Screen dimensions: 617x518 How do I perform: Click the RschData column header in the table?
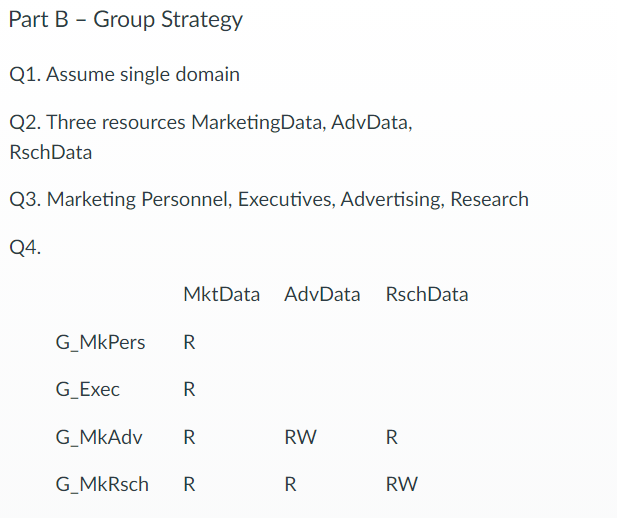(427, 294)
